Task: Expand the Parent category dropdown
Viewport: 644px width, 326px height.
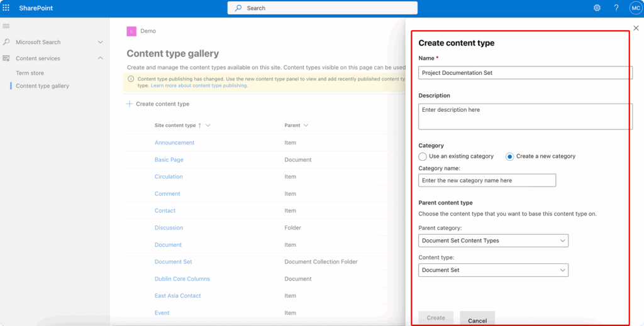Action: tap(493, 241)
